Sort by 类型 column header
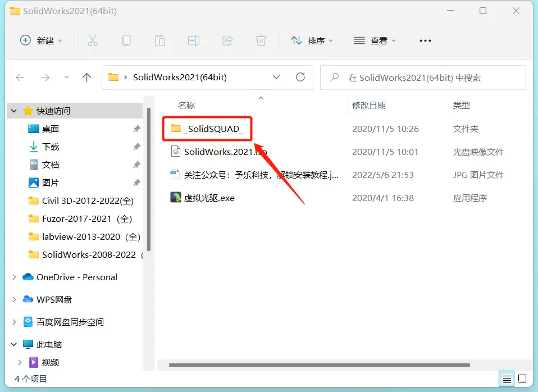Image resolution: width=538 pixels, height=392 pixels. coord(462,106)
